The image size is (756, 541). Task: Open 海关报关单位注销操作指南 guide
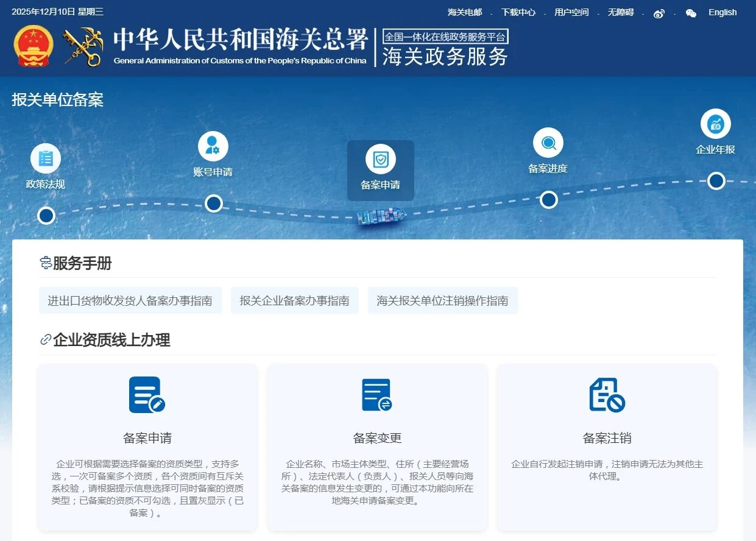click(x=443, y=300)
